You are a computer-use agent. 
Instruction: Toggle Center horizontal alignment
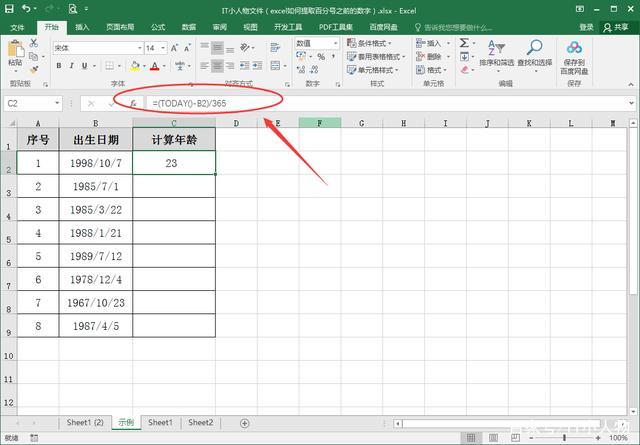coord(218,65)
